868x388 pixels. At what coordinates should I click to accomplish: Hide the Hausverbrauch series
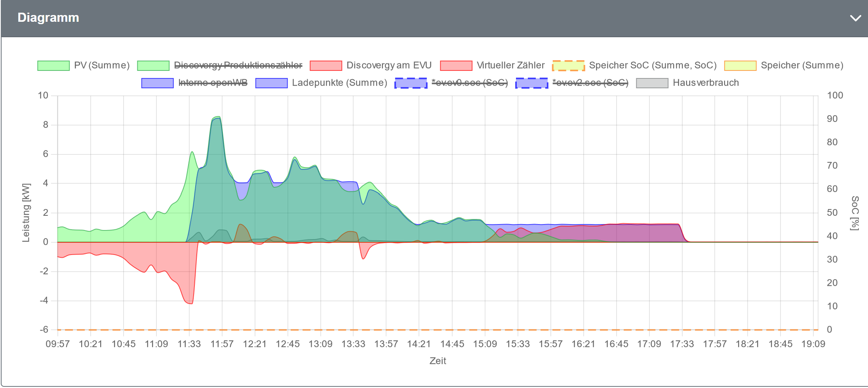click(706, 83)
